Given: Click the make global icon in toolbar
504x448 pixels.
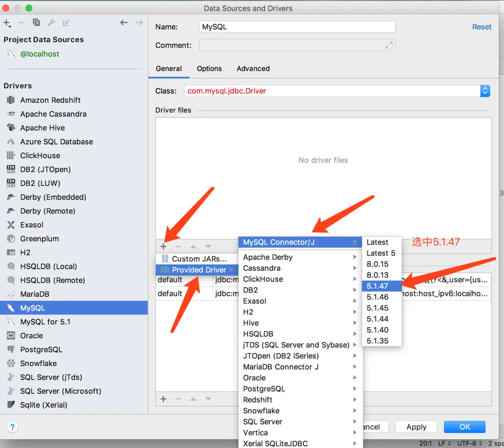Looking at the screenshot, I should click(66, 22).
